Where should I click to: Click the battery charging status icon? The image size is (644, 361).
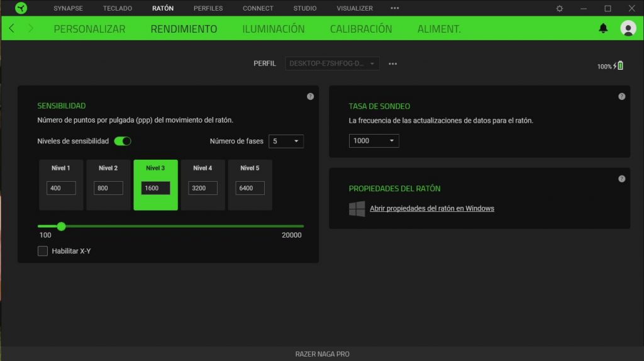[x=619, y=65]
